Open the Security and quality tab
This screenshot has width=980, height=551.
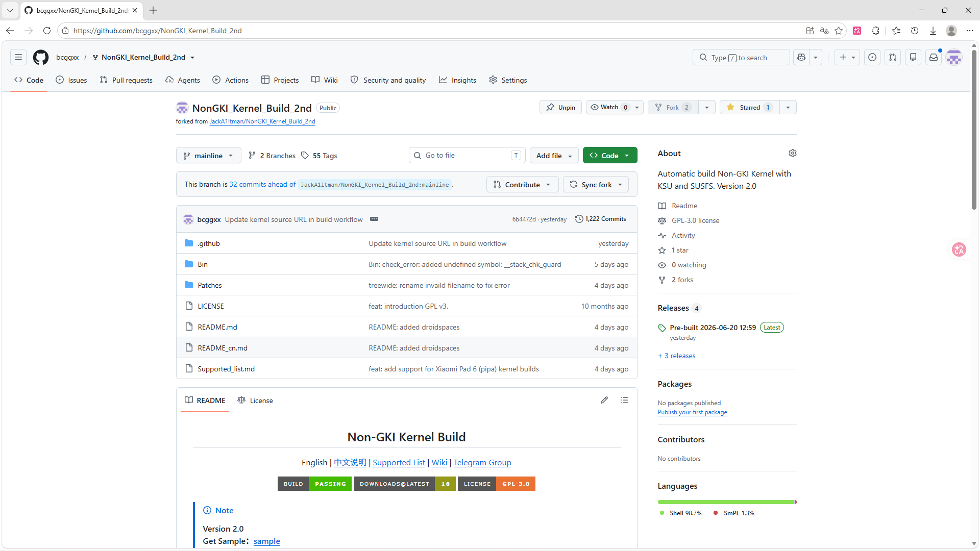388,80
